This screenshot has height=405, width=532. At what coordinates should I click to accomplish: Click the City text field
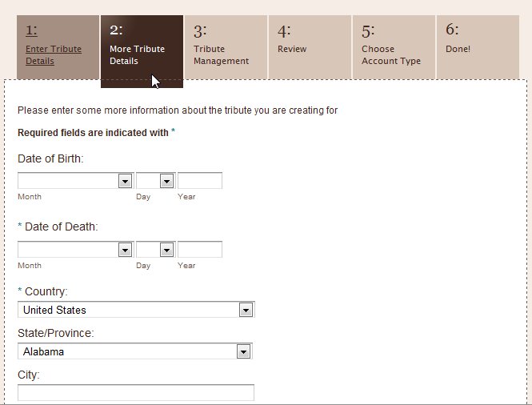click(x=136, y=393)
